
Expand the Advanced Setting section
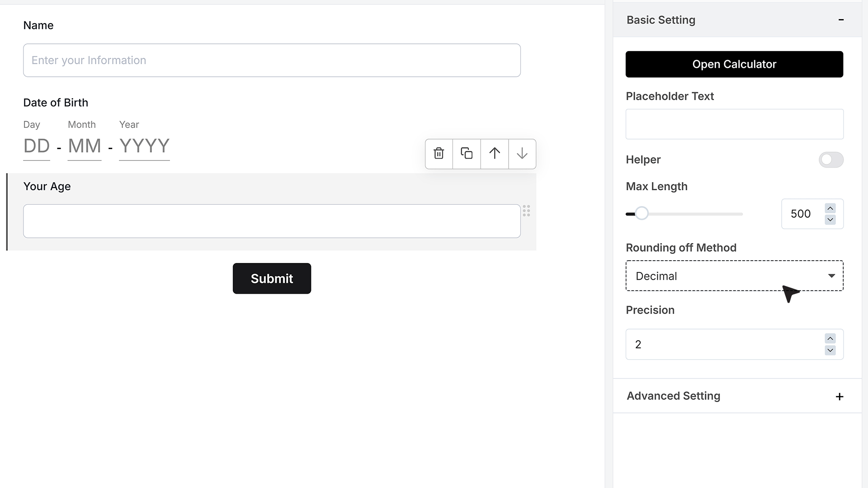840,396
